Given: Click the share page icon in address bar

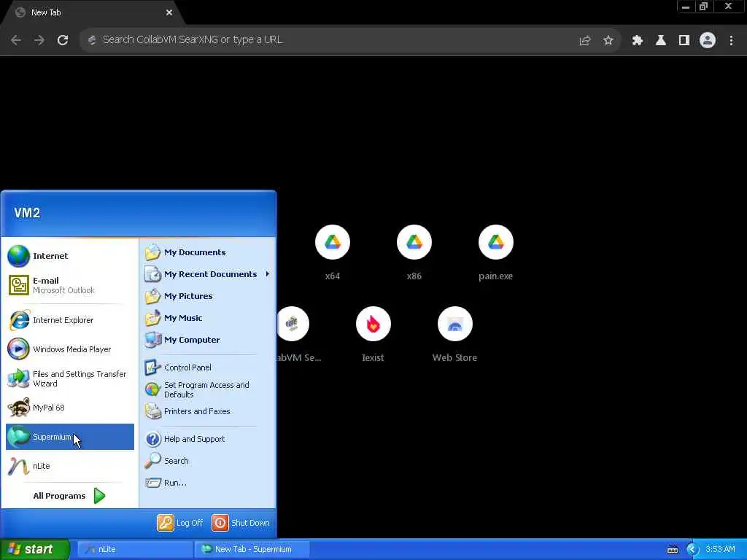Looking at the screenshot, I should point(584,41).
